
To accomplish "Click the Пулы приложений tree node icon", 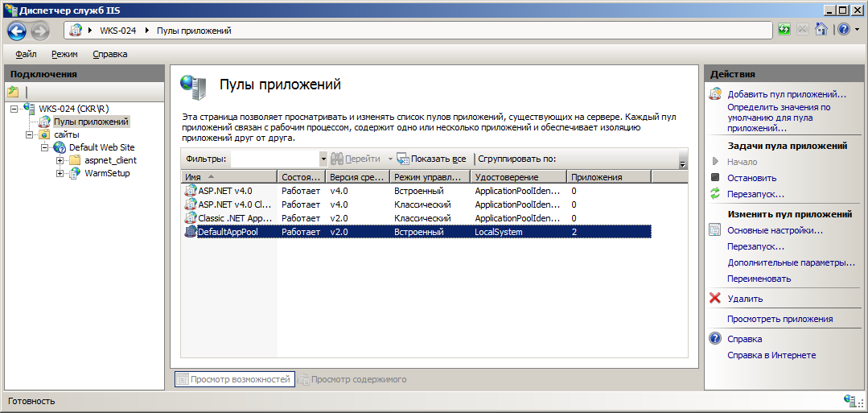I will point(45,122).
